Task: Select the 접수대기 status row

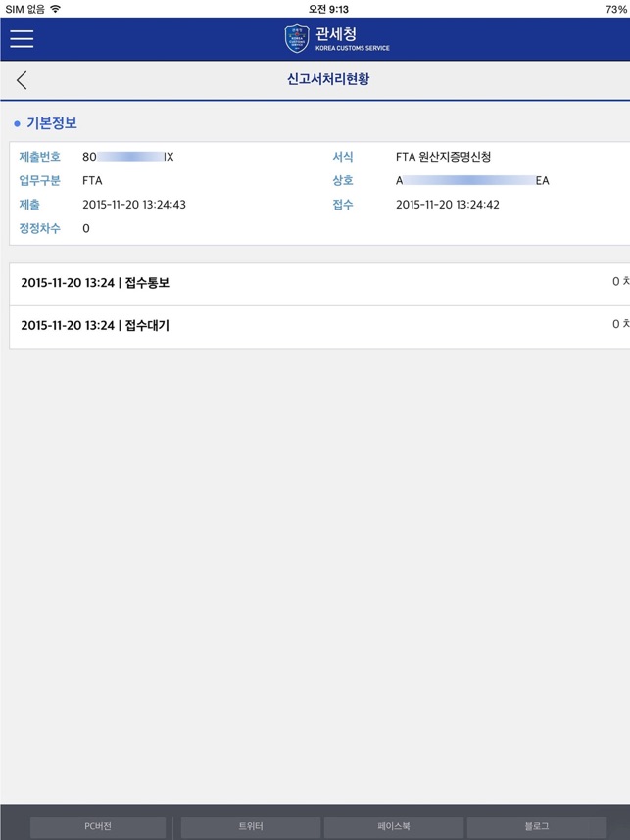Action: (319, 327)
